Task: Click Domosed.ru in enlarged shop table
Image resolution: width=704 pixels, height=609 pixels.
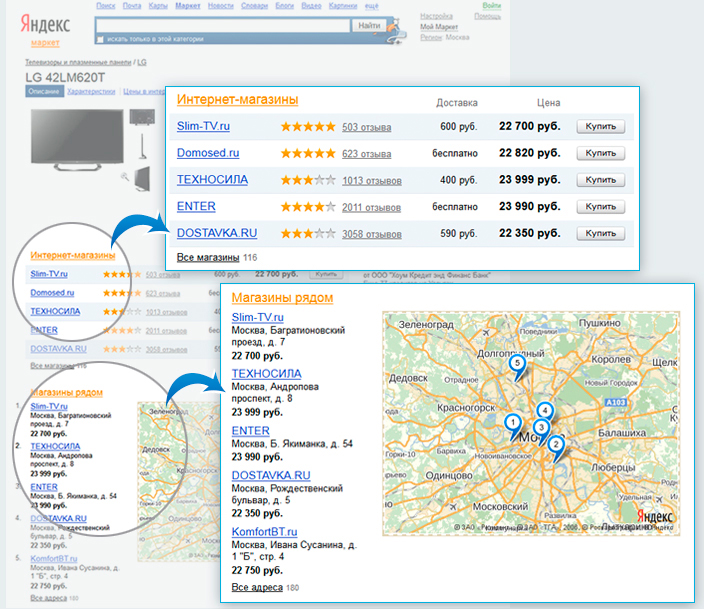Action: tap(208, 153)
